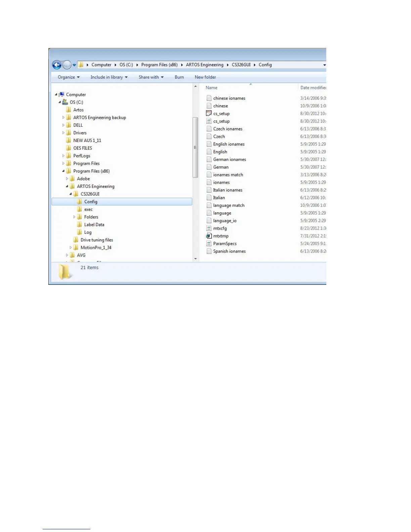Select the file named English
The width and height of the screenshot is (411, 532).
[220, 152]
